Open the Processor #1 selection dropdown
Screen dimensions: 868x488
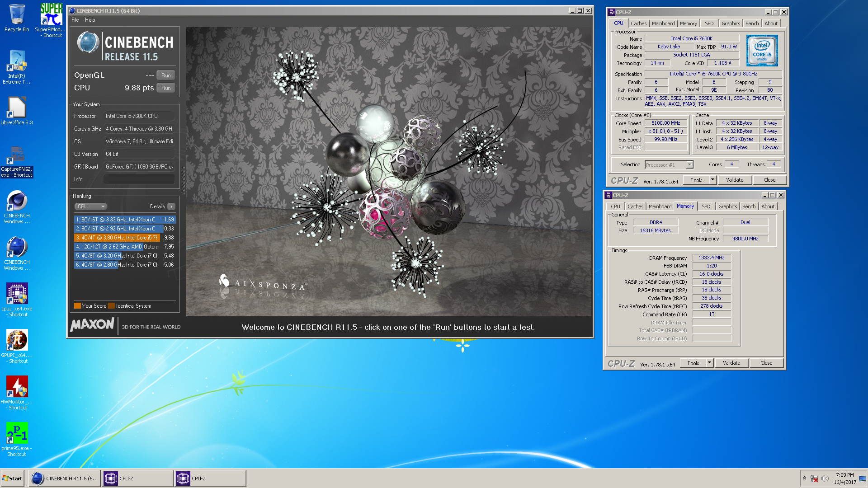(669, 165)
